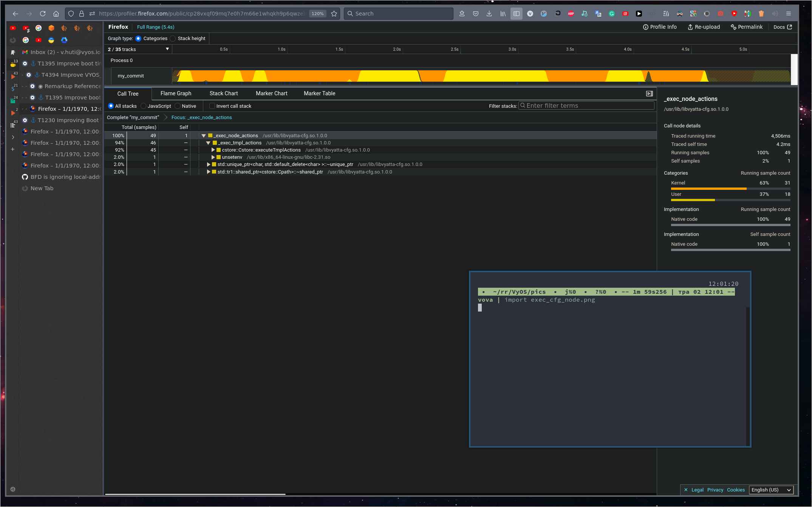Click plus icon to add new tab
Viewport: 812px width, 507px height.
pyautogui.click(x=13, y=149)
